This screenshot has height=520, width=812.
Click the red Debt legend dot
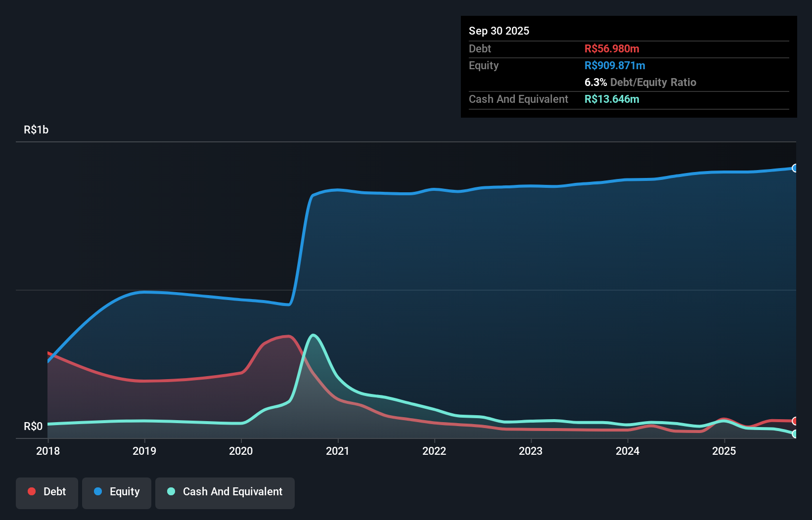[x=31, y=491]
